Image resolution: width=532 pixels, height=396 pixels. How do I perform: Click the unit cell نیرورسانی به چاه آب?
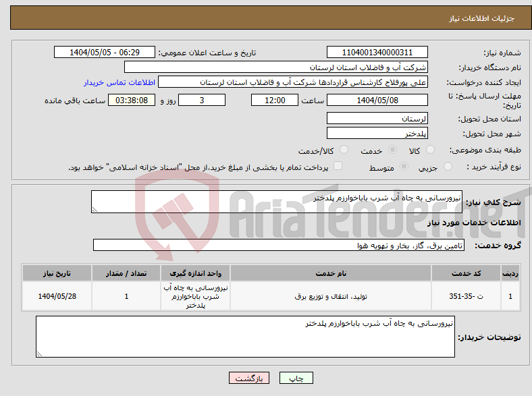click(195, 296)
